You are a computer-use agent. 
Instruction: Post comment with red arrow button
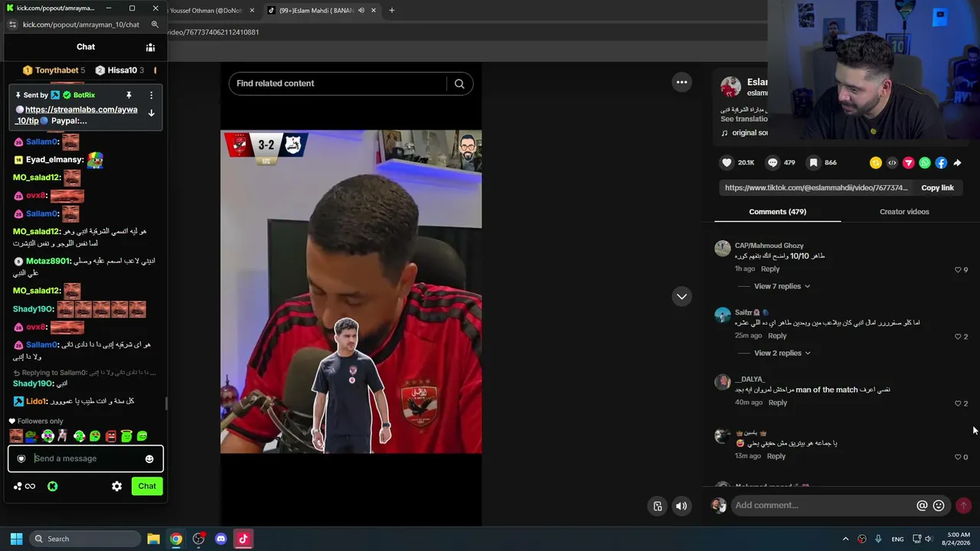[963, 505]
